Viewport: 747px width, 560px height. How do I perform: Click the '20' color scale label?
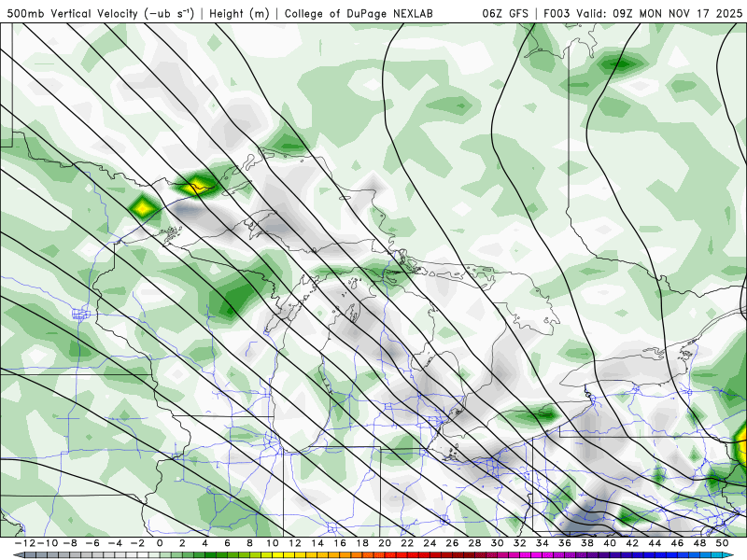[x=385, y=543]
